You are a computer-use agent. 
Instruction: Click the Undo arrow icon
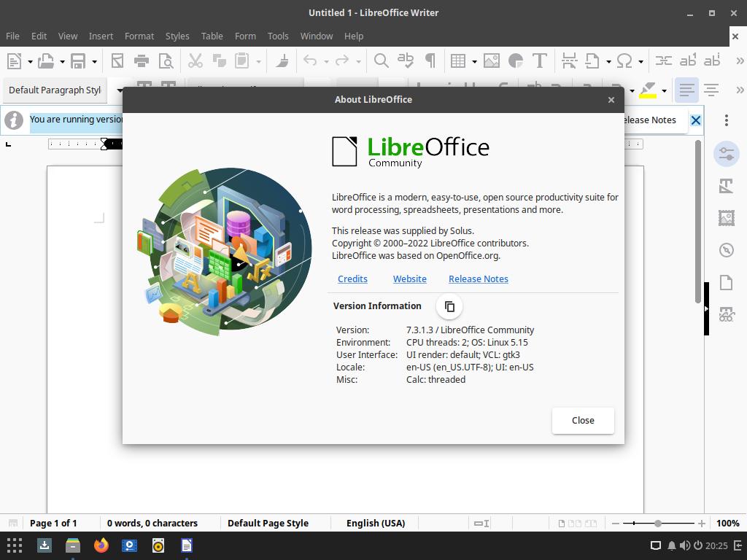[310, 61]
